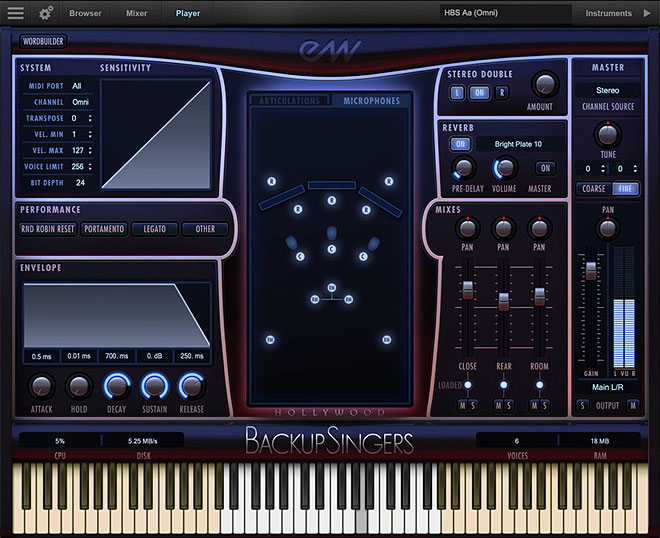Open the Bright Plate 10 reverb preset dropdown

click(x=518, y=144)
